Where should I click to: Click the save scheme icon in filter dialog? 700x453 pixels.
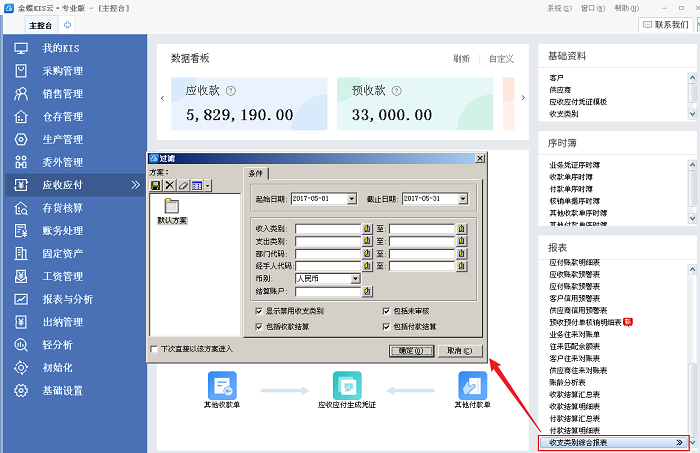(x=156, y=186)
